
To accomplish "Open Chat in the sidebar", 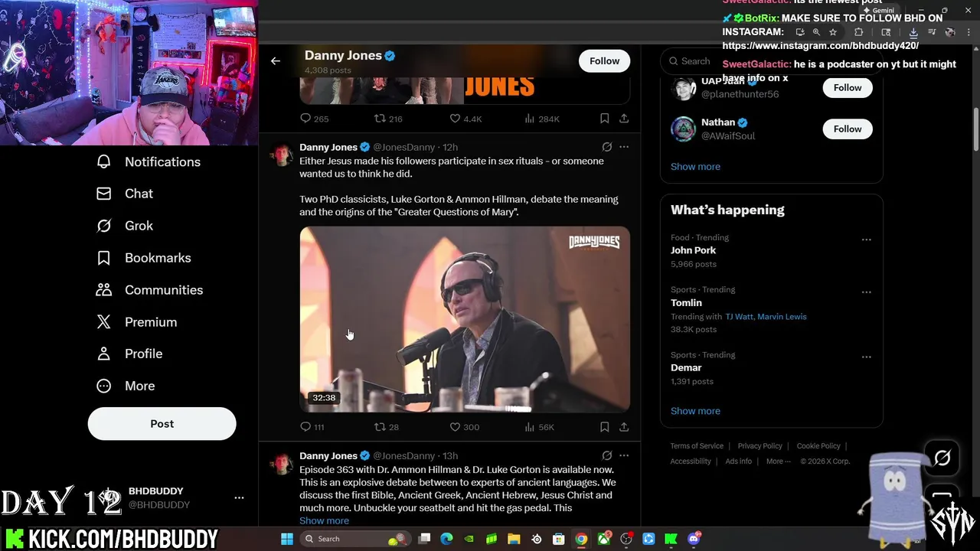I will pos(125,194).
